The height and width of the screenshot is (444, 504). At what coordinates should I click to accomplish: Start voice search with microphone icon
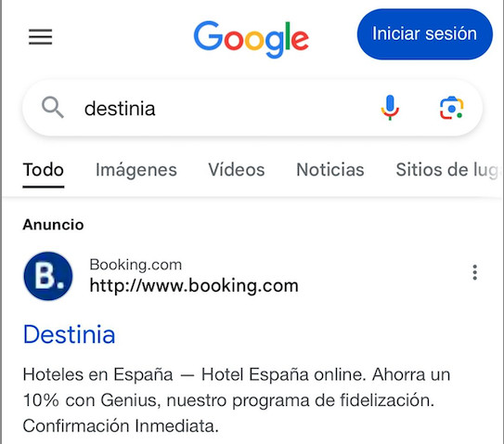tap(390, 108)
